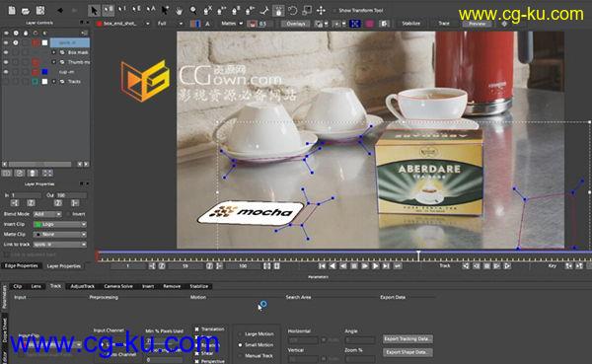
Task: Switch to the AdjustTrack tab
Action: [82, 286]
